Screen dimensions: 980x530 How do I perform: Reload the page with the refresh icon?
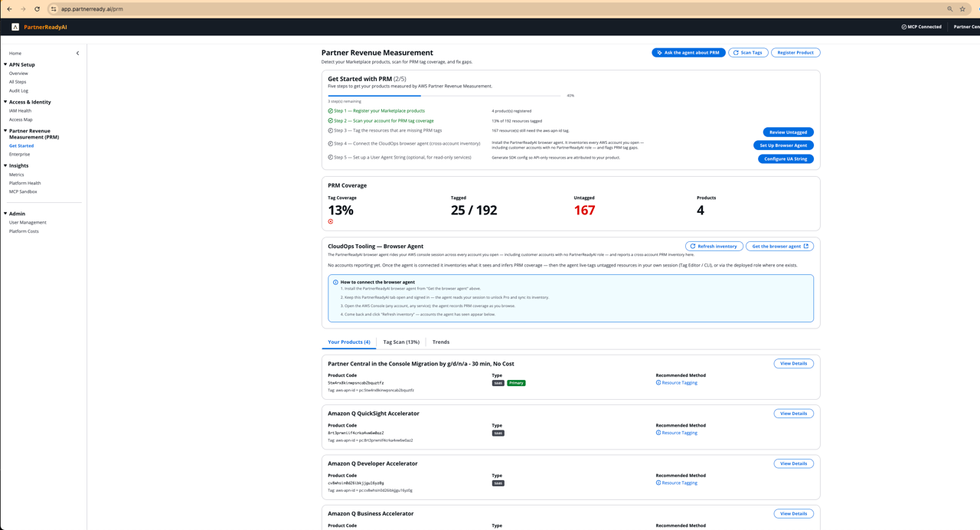tap(37, 9)
